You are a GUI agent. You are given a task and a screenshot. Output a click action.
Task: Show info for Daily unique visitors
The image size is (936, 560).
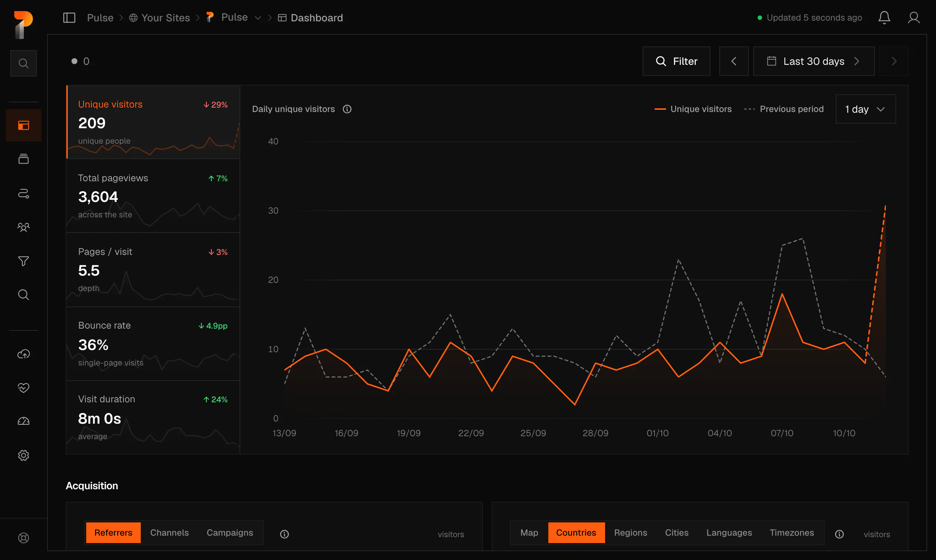coord(347,109)
